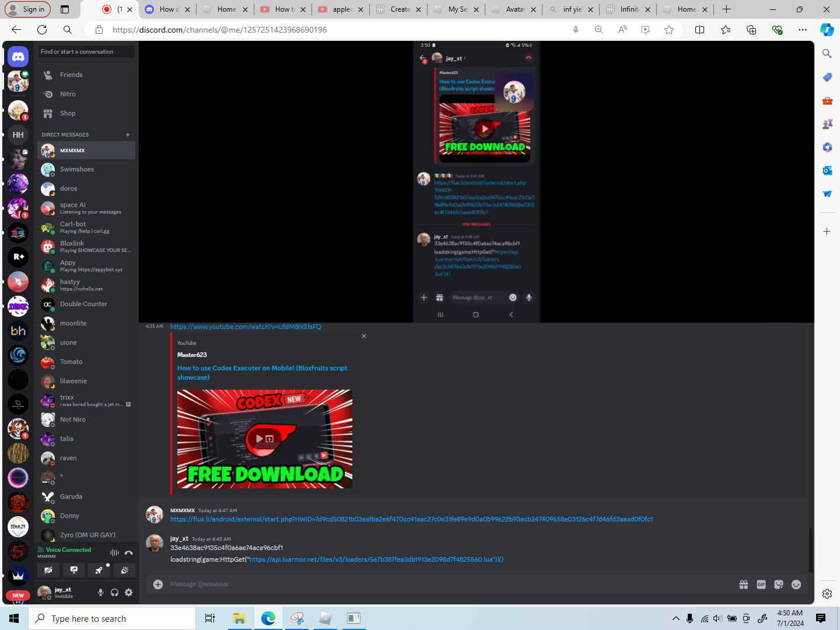Mute the microphone in user panel
The width and height of the screenshot is (840, 630).
(x=100, y=593)
